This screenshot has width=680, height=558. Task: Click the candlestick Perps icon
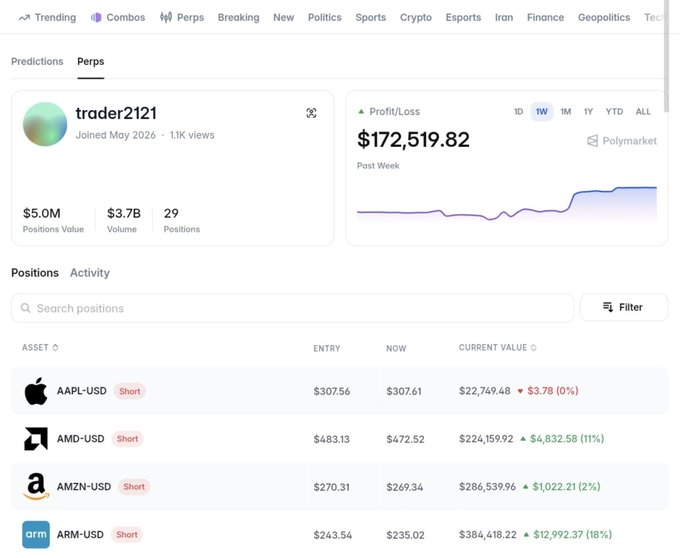pos(166,17)
